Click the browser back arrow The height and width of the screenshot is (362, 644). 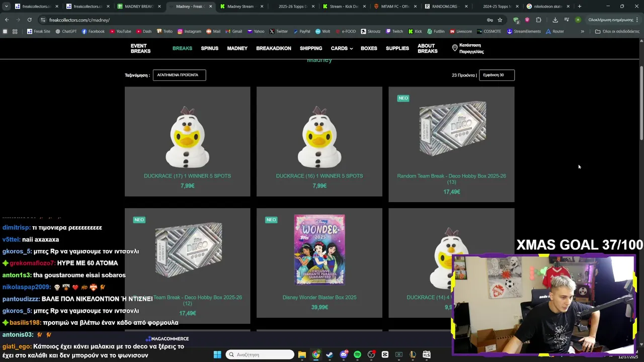pos(7,20)
